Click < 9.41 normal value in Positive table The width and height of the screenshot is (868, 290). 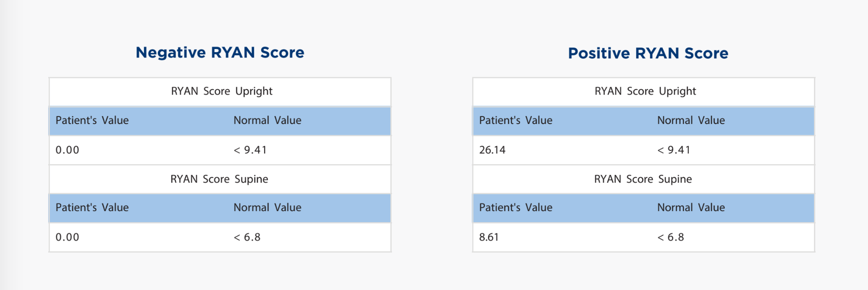tap(674, 150)
